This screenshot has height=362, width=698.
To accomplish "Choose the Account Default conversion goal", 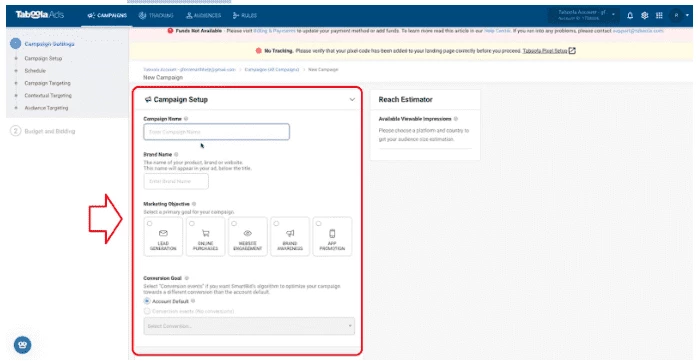I will (x=147, y=301).
